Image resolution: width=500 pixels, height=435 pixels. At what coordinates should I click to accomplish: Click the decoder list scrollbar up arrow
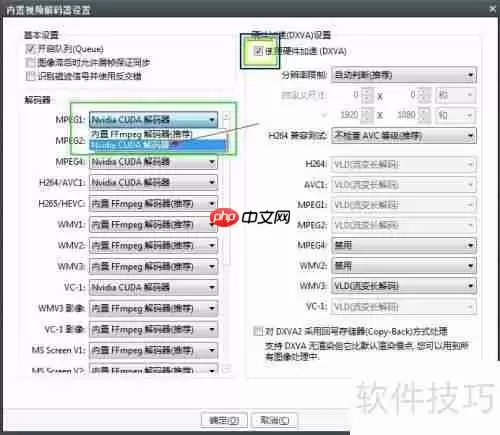coord(227,116)
